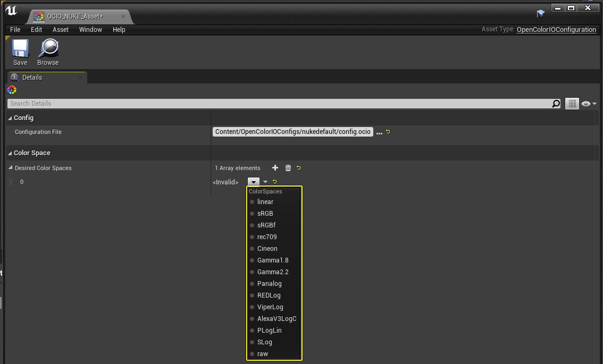
Task: Reset Configuration File to default arrow
Action: (388, 132)
